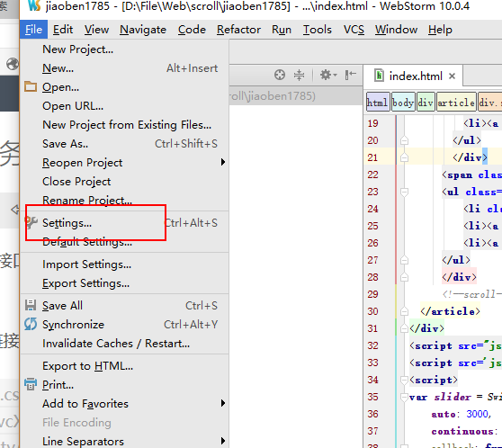Viewport: 502px width, 448px height.
Task: Open the VCS menu
Action: coord(354,30)
